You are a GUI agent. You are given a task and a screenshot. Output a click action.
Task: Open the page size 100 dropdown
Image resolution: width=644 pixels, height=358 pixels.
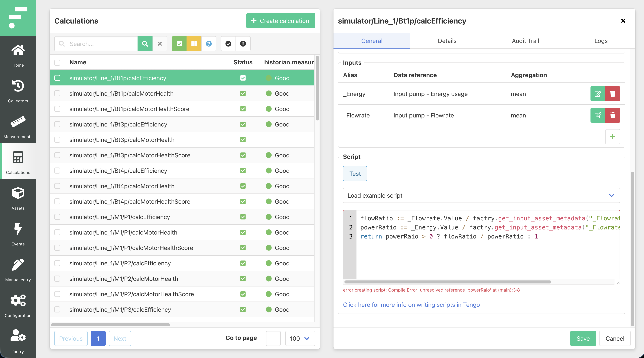click(300, 338)
